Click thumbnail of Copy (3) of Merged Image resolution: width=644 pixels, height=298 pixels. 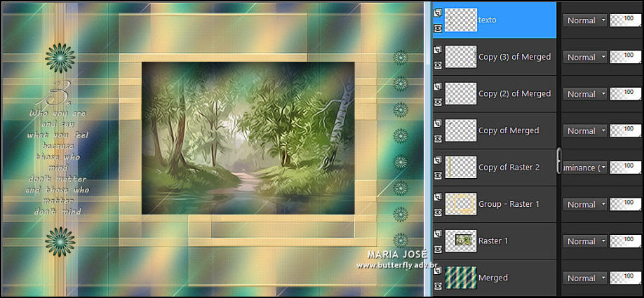tap(461, 57)
